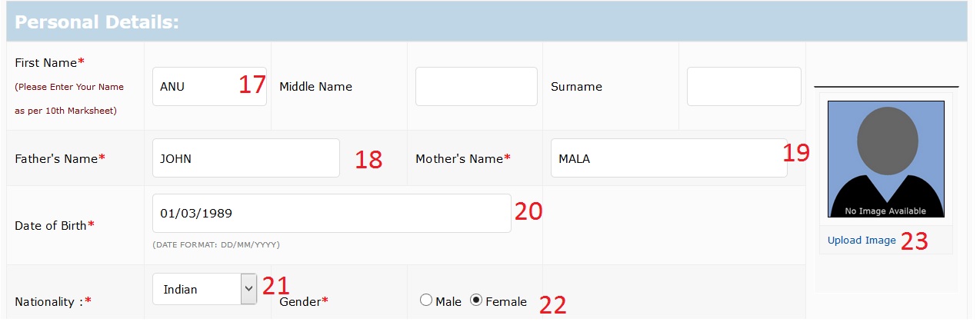Click the Date of Birth field with 01/03/1989
This screenshot has width=980, height=322.
click(x=332, y=213)
